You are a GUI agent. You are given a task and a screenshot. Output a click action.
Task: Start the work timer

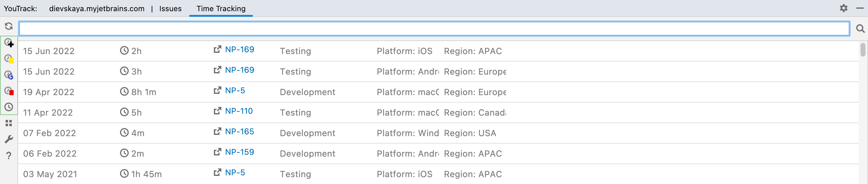[x=9, y=43]
